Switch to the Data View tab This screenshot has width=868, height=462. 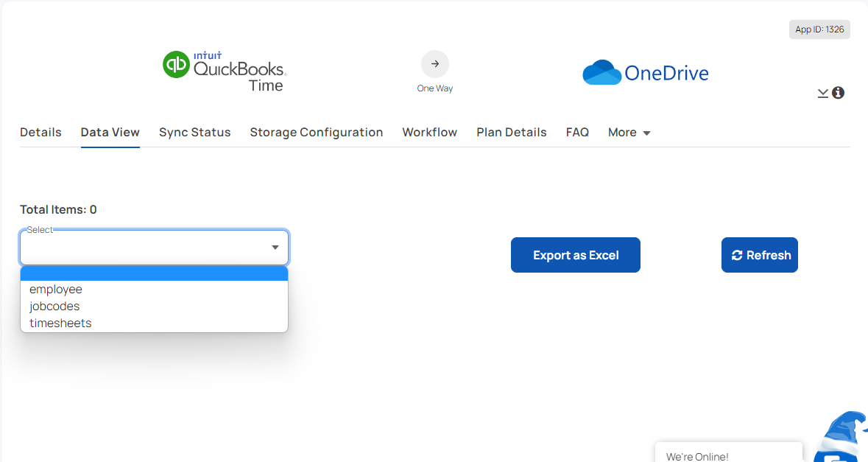click(110, 133)
